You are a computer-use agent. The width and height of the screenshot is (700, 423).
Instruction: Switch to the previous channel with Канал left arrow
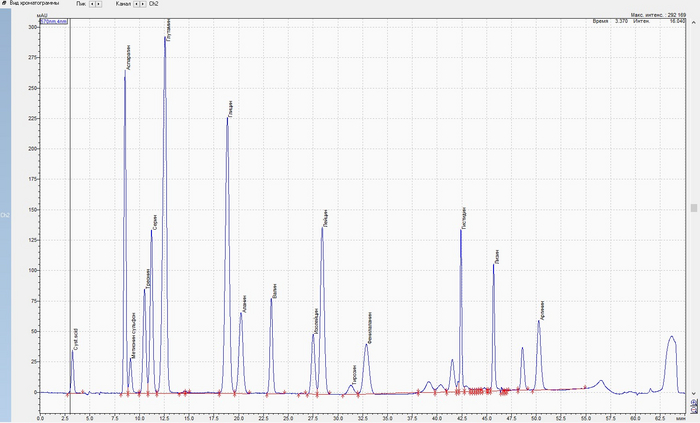(136, 4)
